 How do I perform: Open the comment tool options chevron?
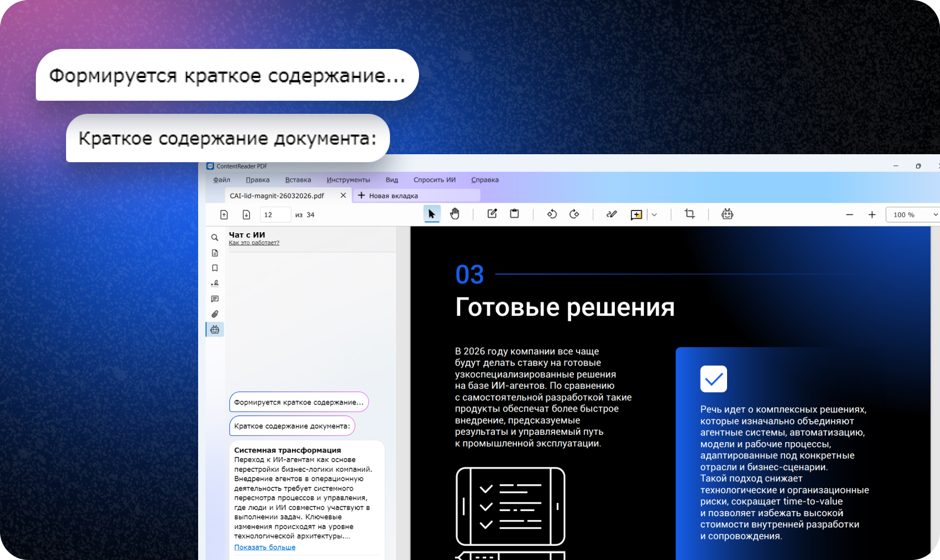[x=654, y=214]
